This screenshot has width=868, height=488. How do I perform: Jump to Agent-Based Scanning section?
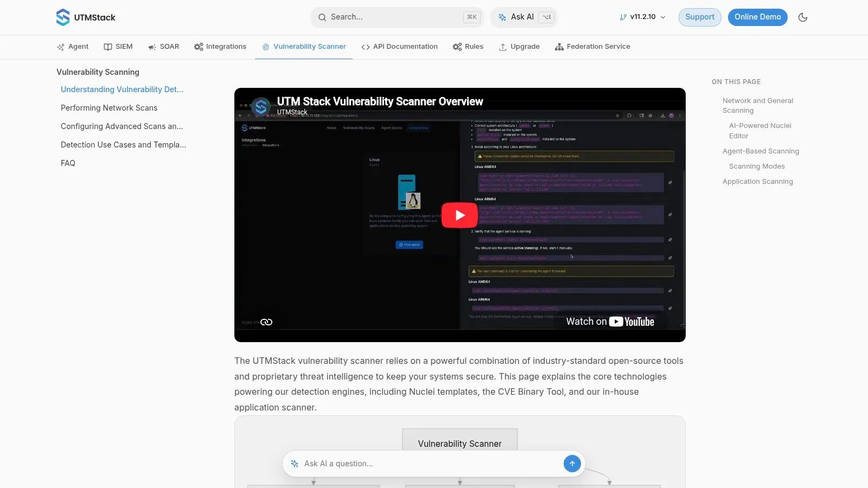[761, 151]
